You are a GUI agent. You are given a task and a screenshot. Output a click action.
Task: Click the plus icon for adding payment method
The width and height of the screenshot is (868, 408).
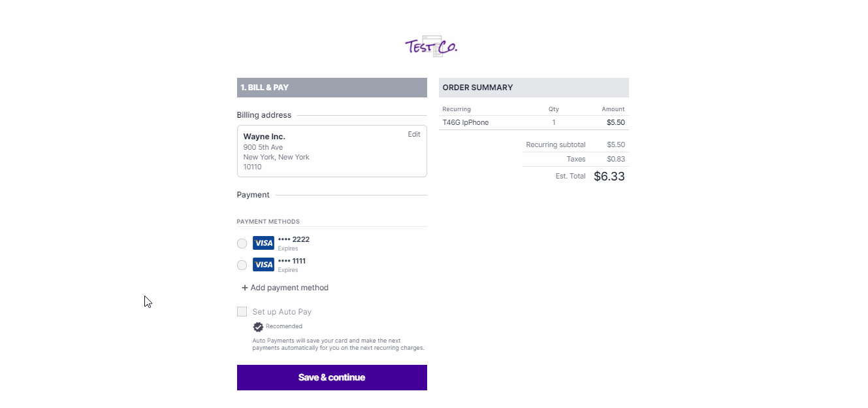(x=245, y=288)
